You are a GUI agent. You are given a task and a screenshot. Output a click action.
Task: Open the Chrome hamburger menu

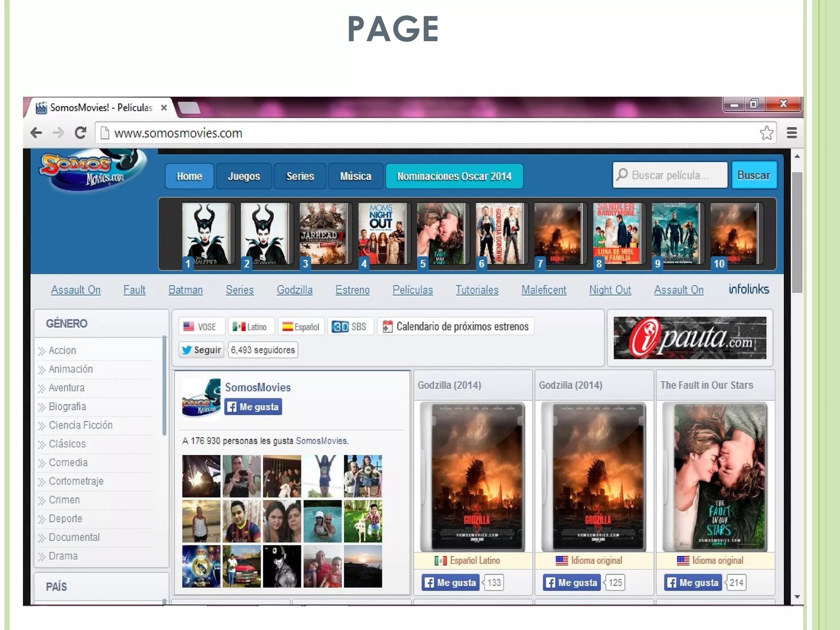click(792, 133)
